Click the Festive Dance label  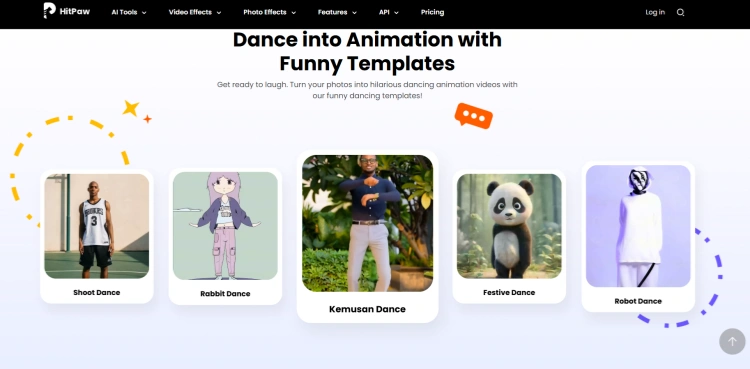tap(509, 292)
